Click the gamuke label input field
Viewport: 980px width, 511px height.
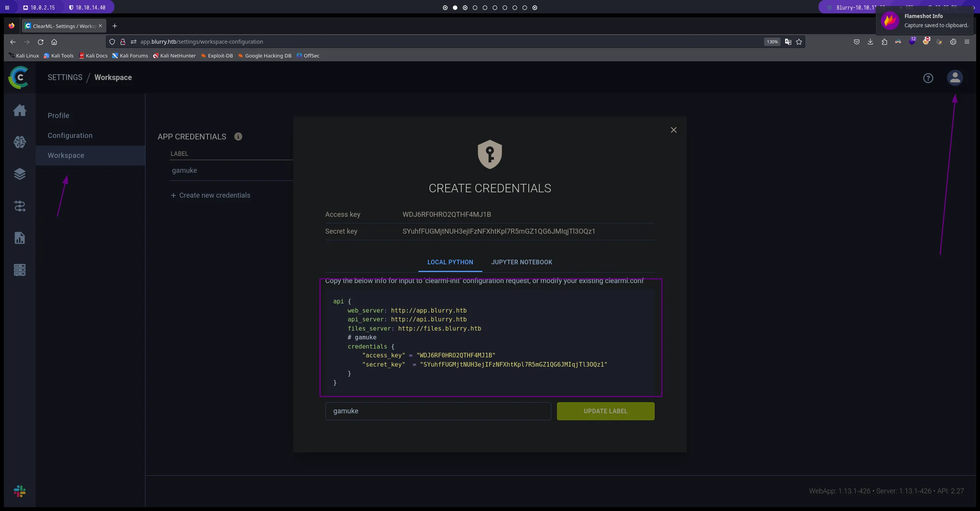click(438, 411)
